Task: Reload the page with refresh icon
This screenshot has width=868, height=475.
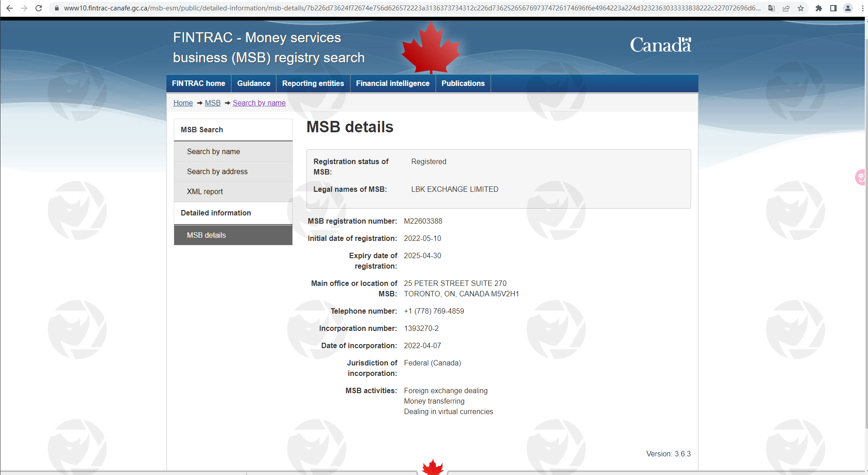Action: (39, 8)
